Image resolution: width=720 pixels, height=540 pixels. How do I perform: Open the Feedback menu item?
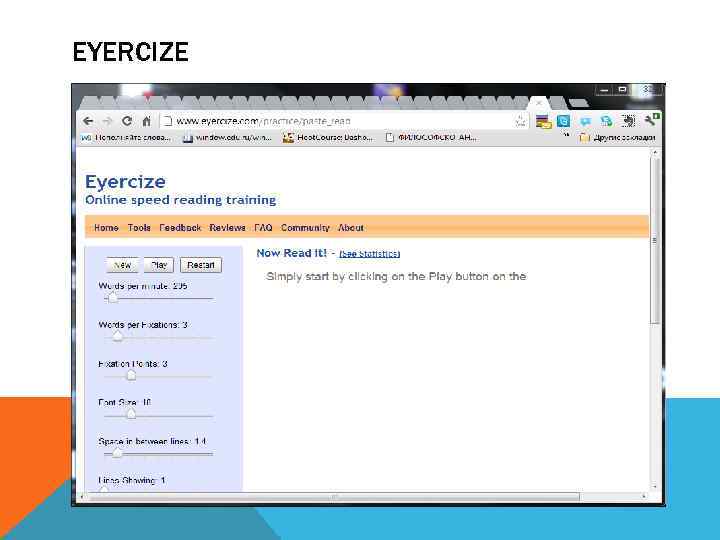(x=180, y=228)
